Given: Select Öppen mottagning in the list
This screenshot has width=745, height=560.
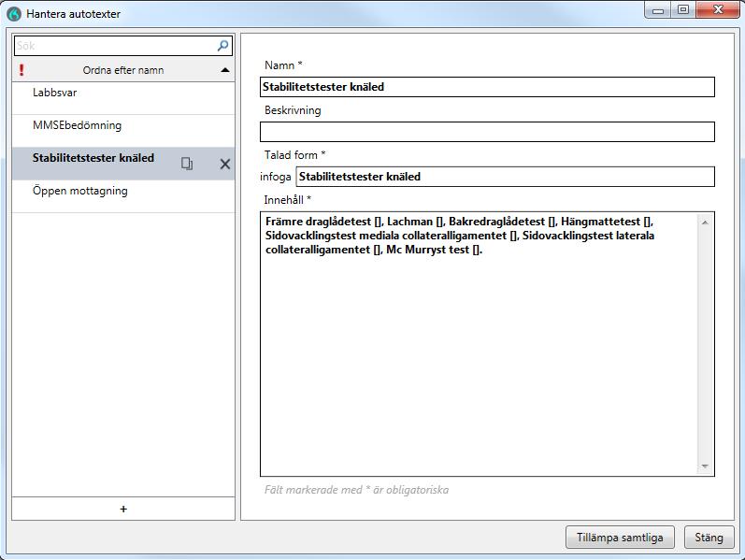Looking at the screenshot, I should point(123,196).
